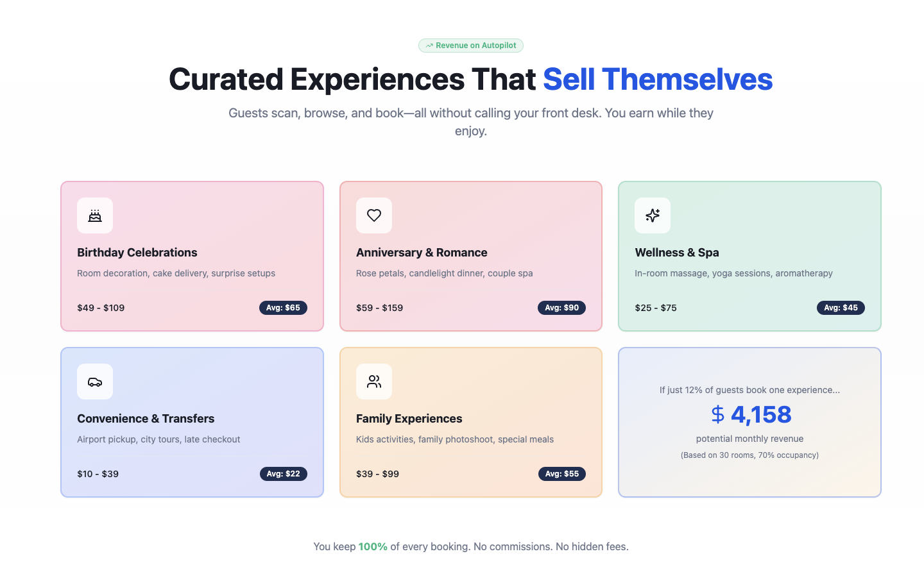Select the Birthday Celebrations card title
The height and width of the screenshot is (581, 924).
point(137,253)
